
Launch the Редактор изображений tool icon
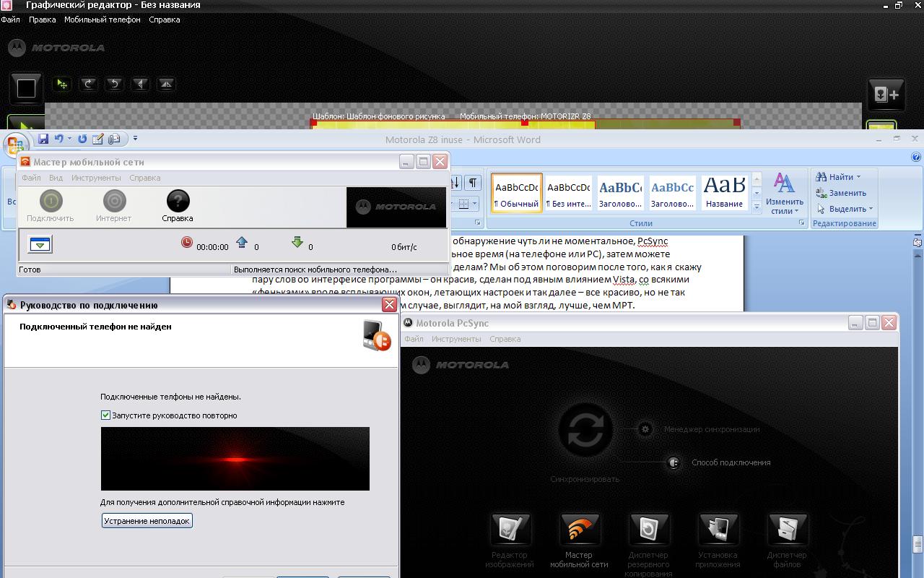click(x=510, y=530)
